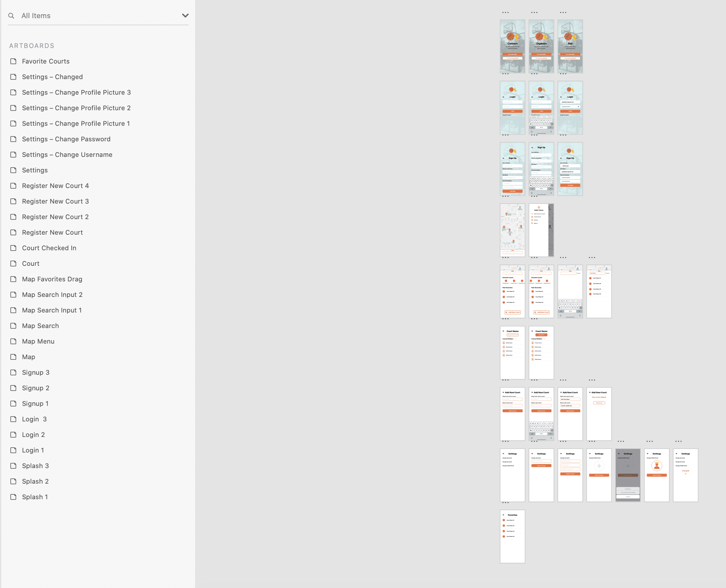Screen dimensions: 726x588
Task: Click the Favorites artboard thumbnail
Action: click(x=512, y=536)
